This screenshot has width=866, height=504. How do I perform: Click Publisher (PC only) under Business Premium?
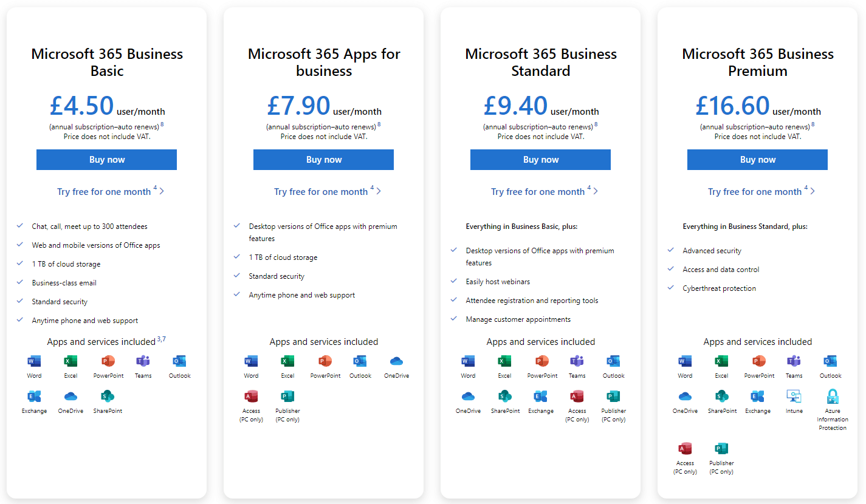[x=721, y=448]
